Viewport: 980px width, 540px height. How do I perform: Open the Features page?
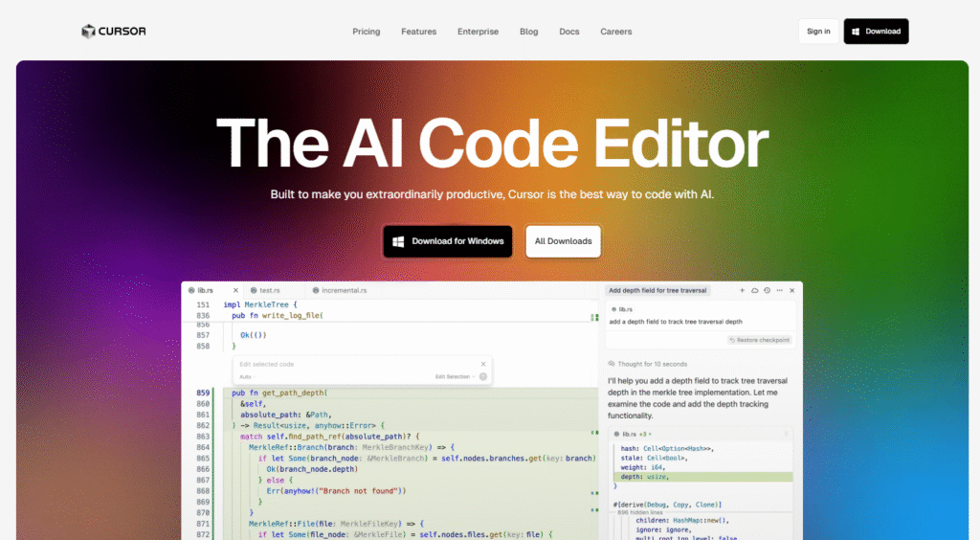[x=419, y=32]
